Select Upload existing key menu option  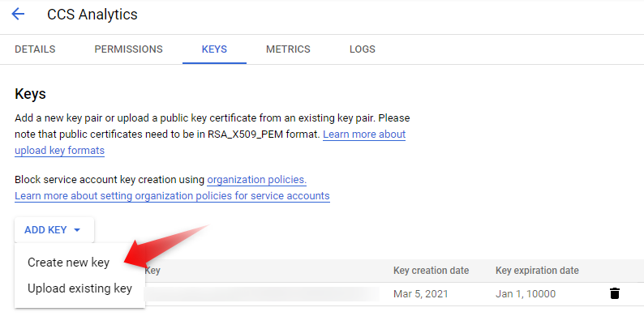pos(79,288)
